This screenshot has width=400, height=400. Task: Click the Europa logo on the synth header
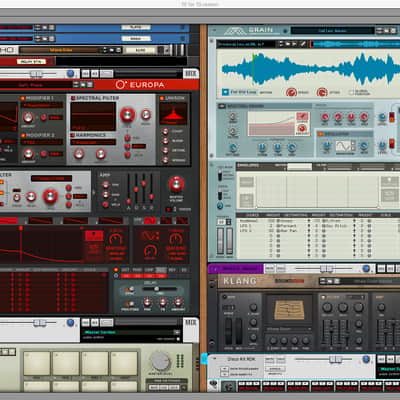click(x=140, y=85)
